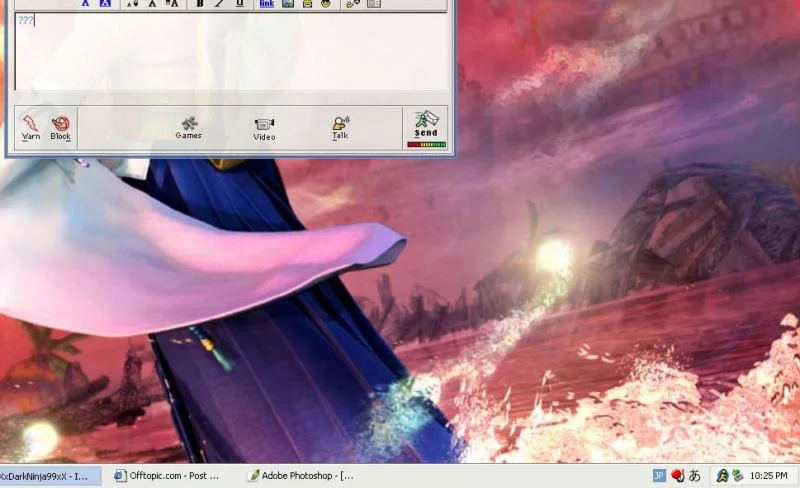
Task: Open the Offtopic.com Post taskbar window
Action: tap(167, 476)
